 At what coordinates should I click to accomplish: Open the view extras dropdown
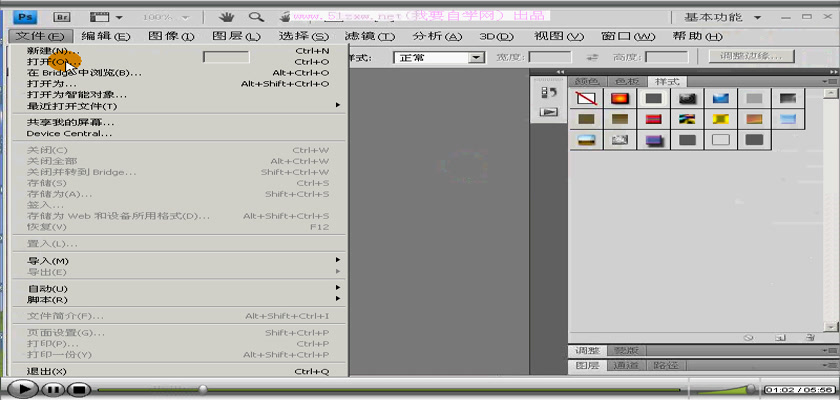tap(106, 17)
